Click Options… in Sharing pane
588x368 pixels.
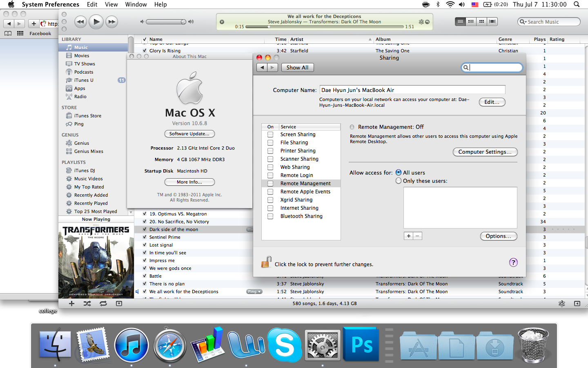point(499,236)
